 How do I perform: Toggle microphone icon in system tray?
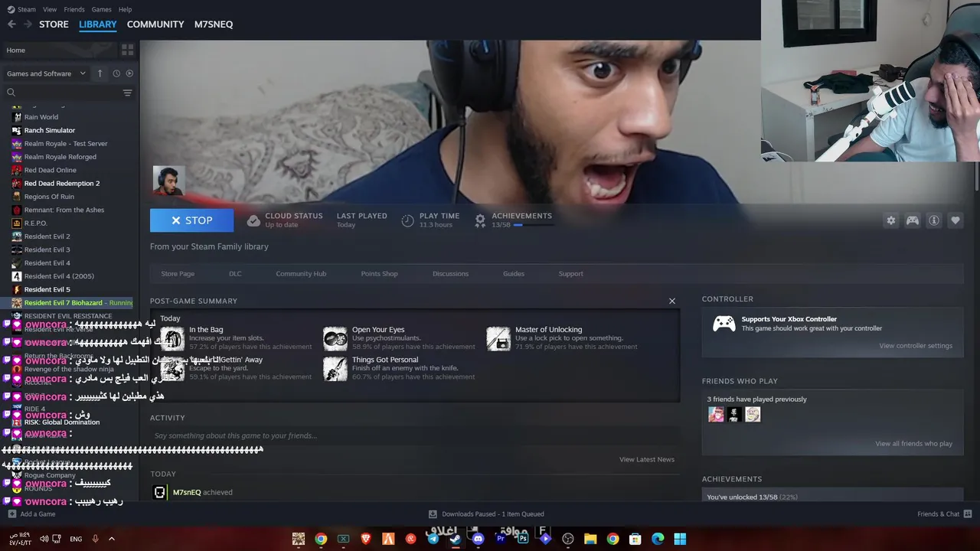[x=95, y=539]
